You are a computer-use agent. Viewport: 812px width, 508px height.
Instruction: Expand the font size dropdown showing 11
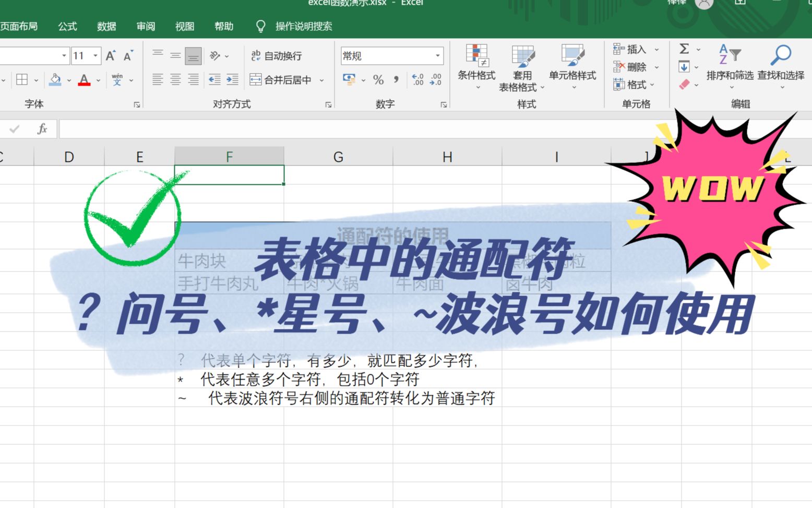94,55
